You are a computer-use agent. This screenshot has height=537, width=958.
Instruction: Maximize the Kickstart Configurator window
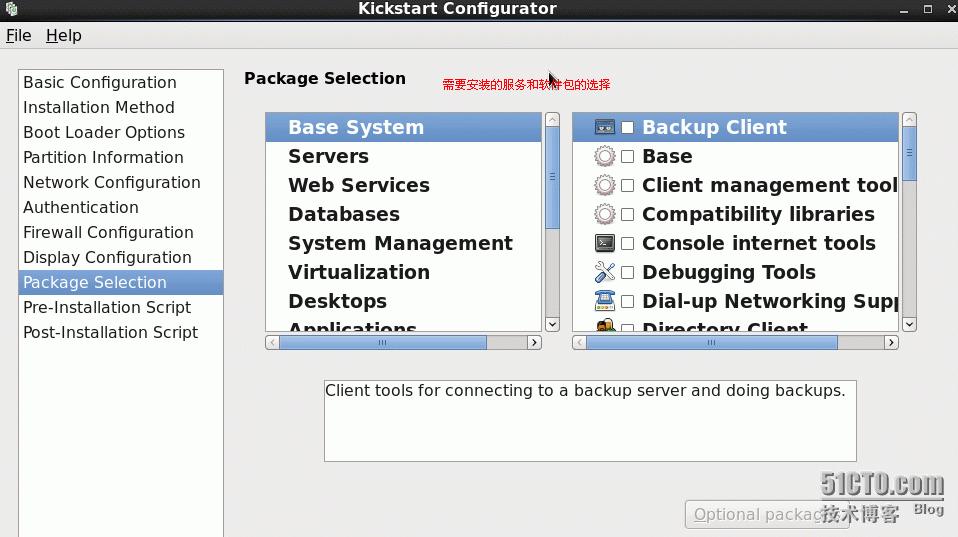(x=927, y=9)
